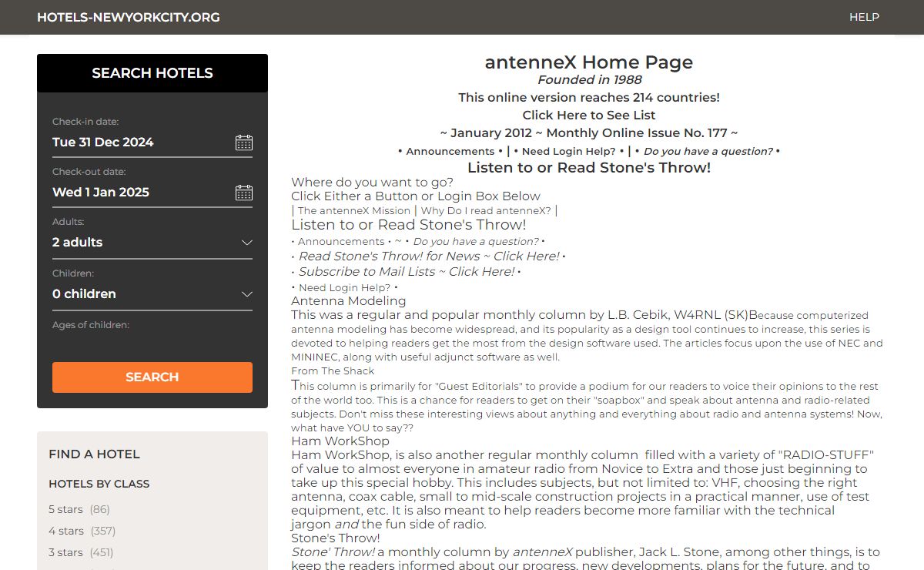The image size is (924, 570).
Task: Select the check-in date field Tue 31 Dec 2024
Action: pyautogui.click(x=152, y=142)
